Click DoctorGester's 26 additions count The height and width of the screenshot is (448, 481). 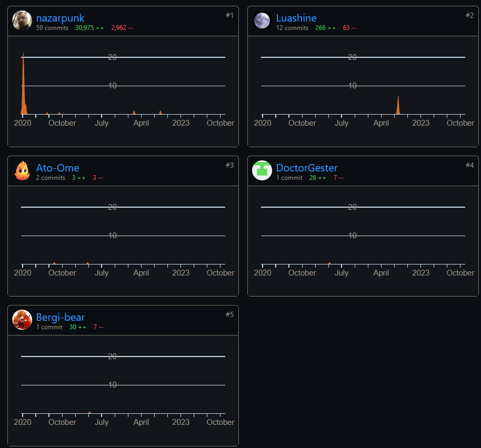(318, 178)
